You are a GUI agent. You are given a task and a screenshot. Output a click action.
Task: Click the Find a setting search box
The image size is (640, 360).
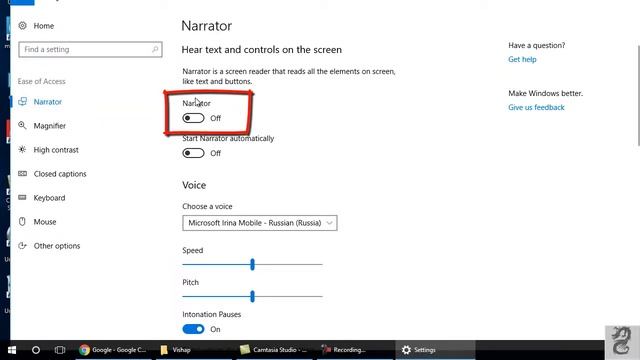(90, 49)
